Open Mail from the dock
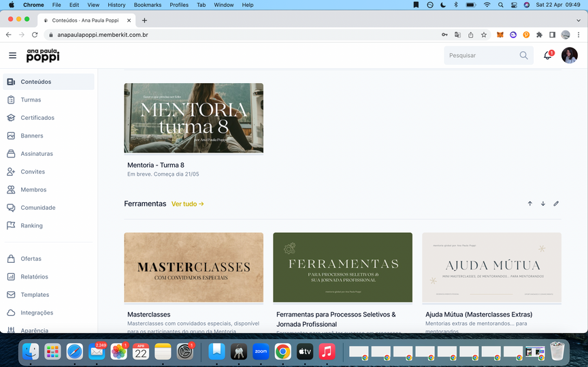 pos(97,351)
